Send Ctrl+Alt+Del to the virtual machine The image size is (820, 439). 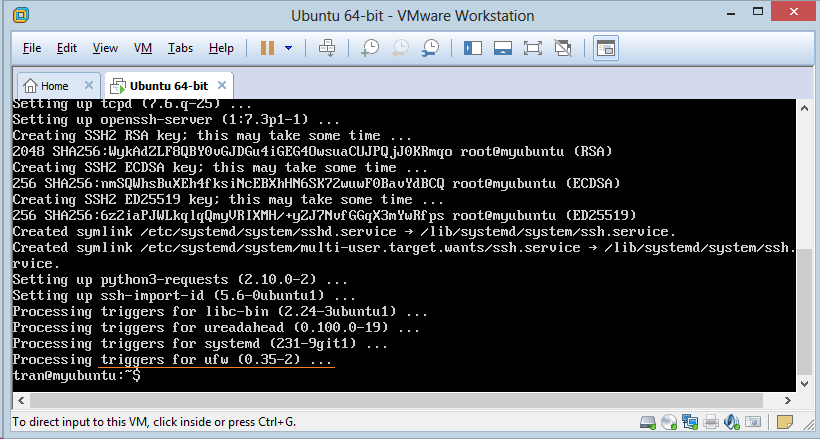(327, 48)
